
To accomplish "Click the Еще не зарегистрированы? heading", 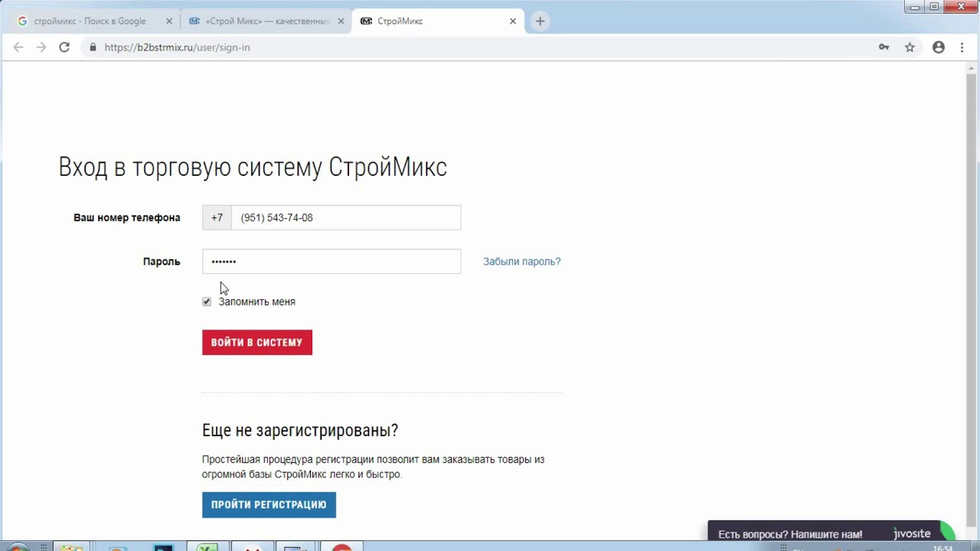I will click(300, 430).
